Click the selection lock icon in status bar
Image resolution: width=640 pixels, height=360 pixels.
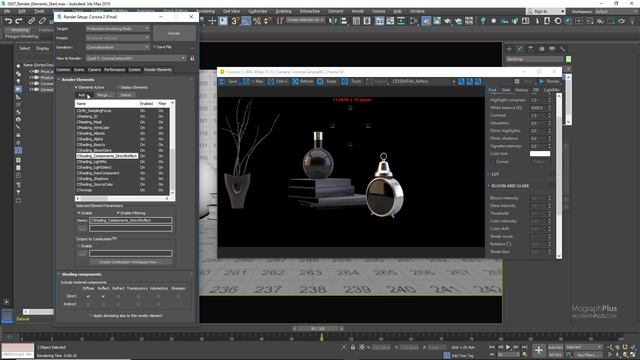click(x=353, y=347)
